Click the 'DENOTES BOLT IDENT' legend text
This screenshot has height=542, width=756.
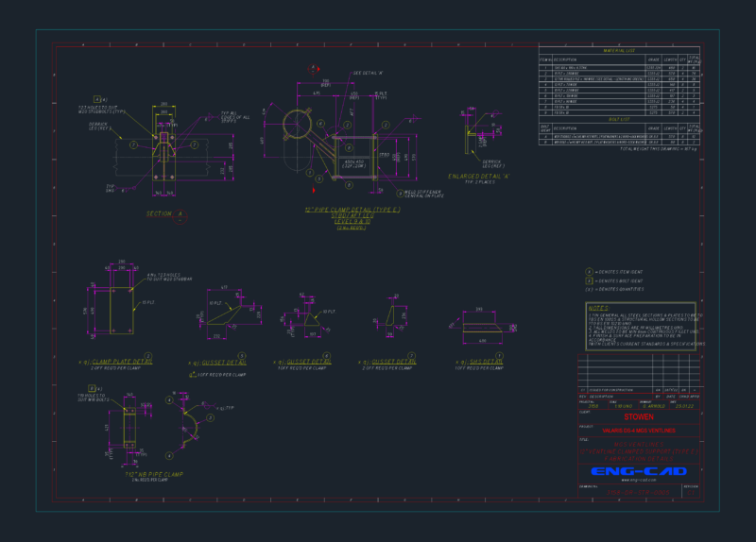[621, 280]
